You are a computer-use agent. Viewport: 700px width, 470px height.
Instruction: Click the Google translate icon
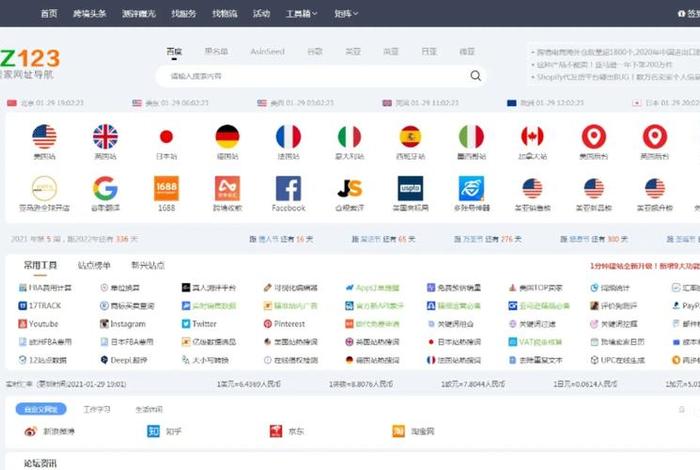point(105,188)
